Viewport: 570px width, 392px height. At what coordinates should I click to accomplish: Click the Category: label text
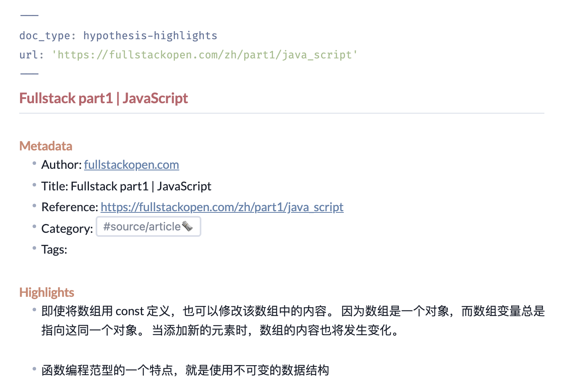tap(67, 229)
